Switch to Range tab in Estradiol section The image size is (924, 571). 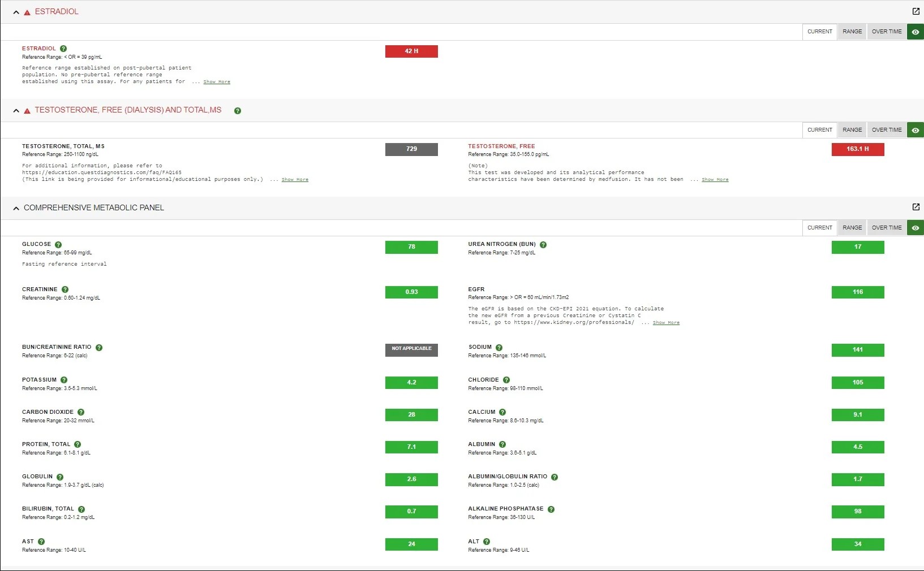click(x=852, y=32)
